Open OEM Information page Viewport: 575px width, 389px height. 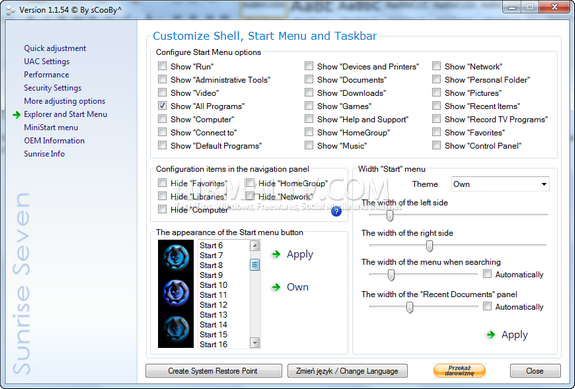click(54, 140)
